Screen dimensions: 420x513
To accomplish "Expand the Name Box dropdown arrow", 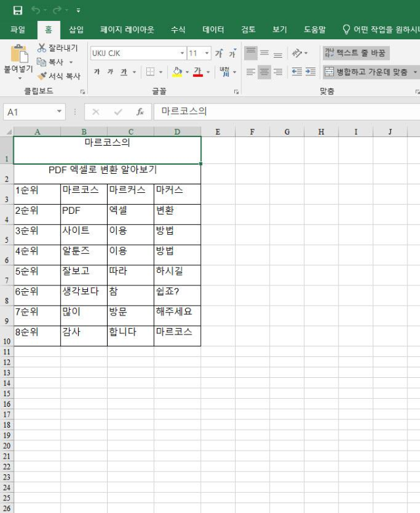I will (59, 112).
